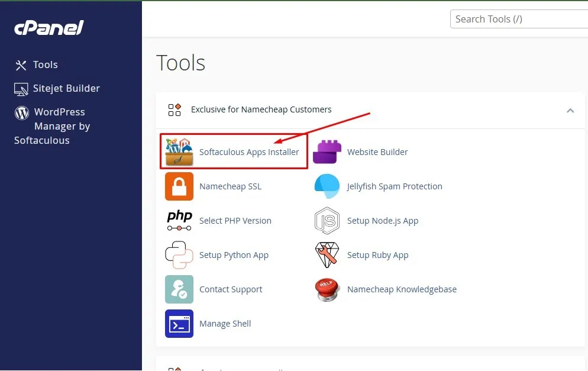Launch the Website Builder
Screen dimensions: 588x371
pyautogui.click(x=377, y=151)
